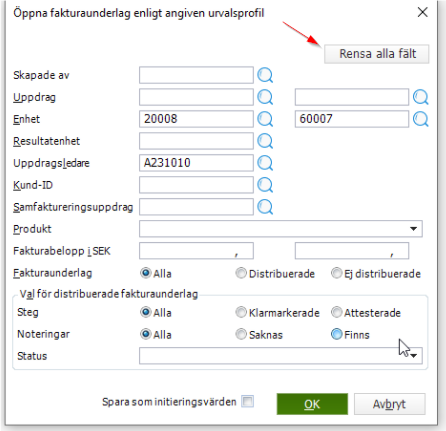Open lookup for Uppdragsledare A231010
This screenshot has height=431, width=446.
click(265, 163)
